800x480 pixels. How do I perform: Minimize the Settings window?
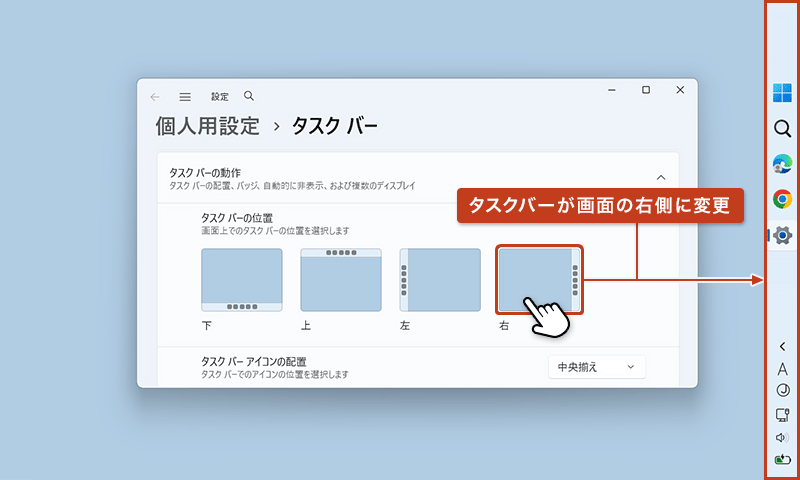(612, 90)
